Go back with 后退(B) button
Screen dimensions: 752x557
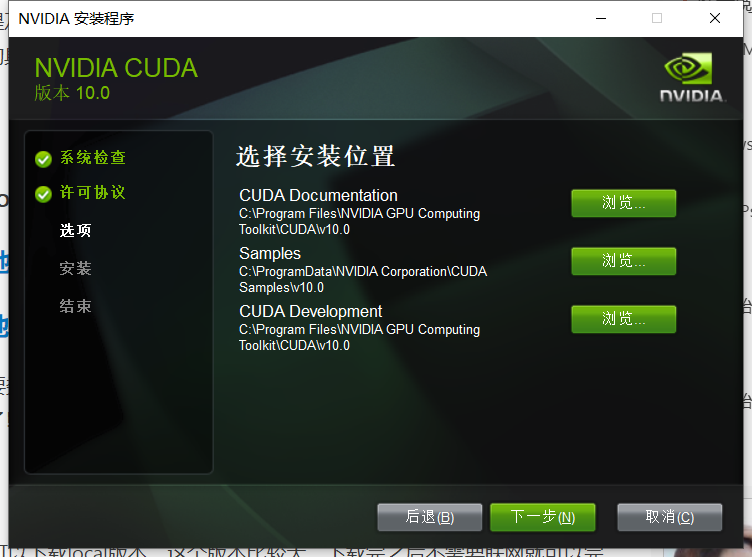coord(430,517)
